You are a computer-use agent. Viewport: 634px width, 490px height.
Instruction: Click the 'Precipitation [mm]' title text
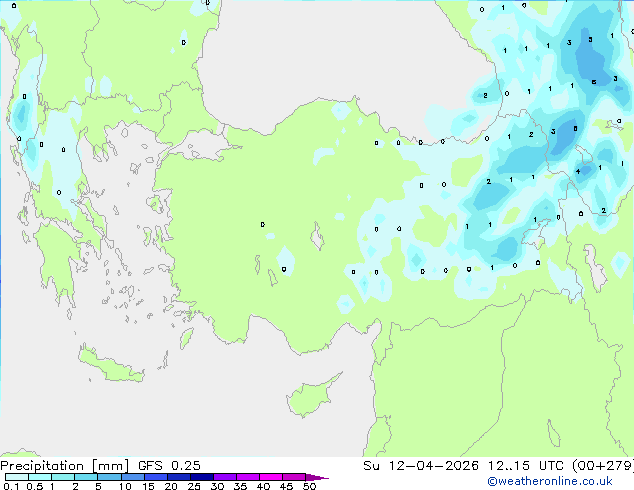point(64,466)
